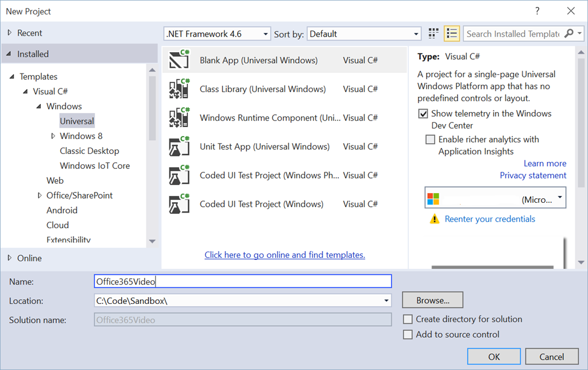Image resolution: width=588 pixels, height=370 pixels.
Task: Collapse the Installed section
Action: [x=9, y=53]
